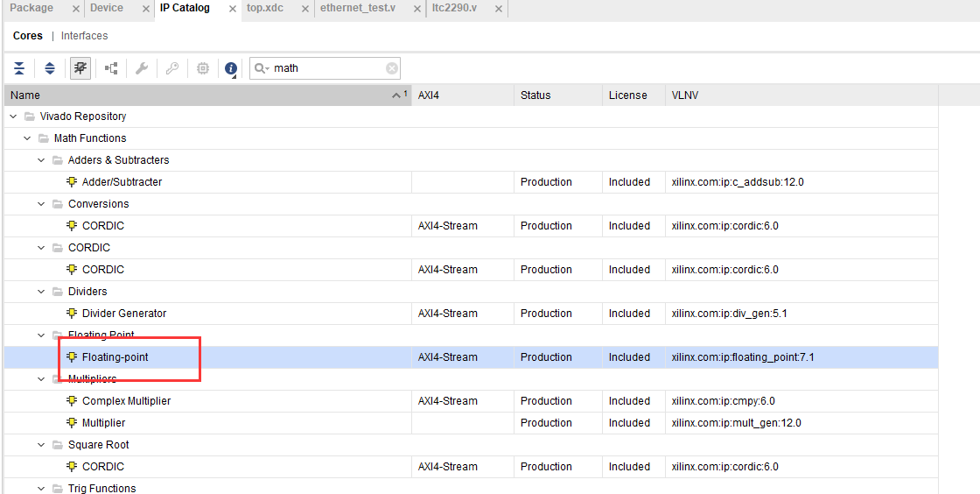Collapse the Multipliers folder
The width and height of the screenshot is (980, 494).
[41, 379]
